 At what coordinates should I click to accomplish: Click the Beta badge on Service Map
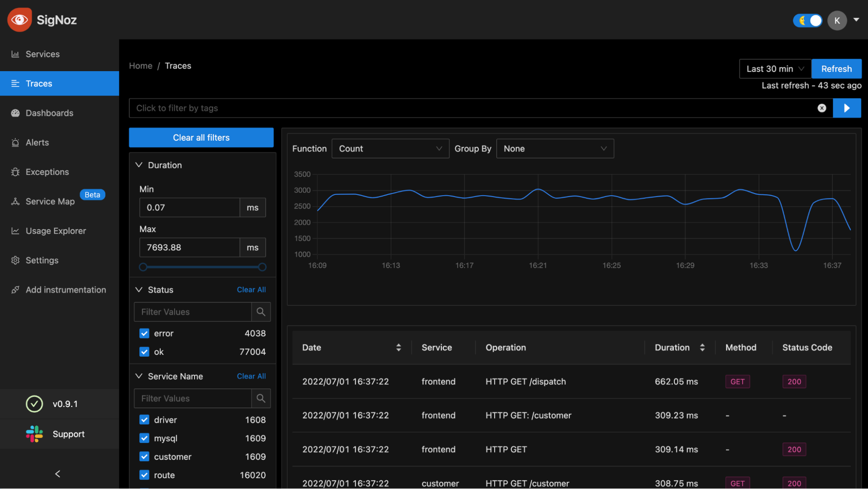pyautogui.click(x=92, y=195)
